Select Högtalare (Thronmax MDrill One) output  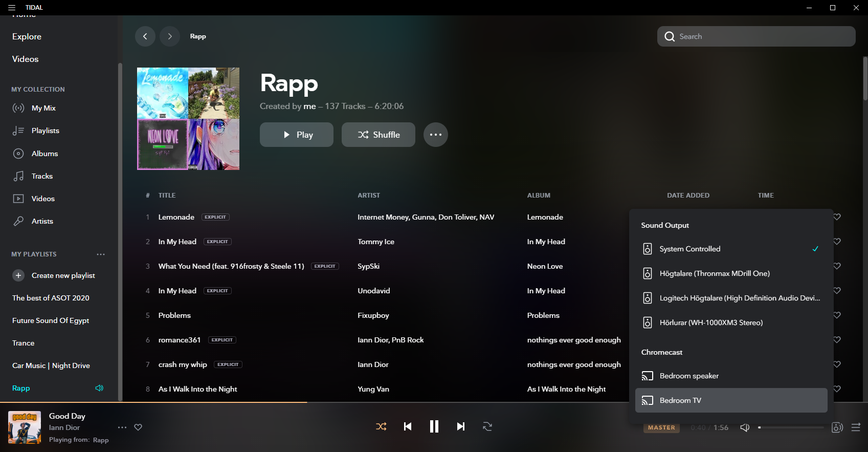pyautogui.click(x=731, y=273)
